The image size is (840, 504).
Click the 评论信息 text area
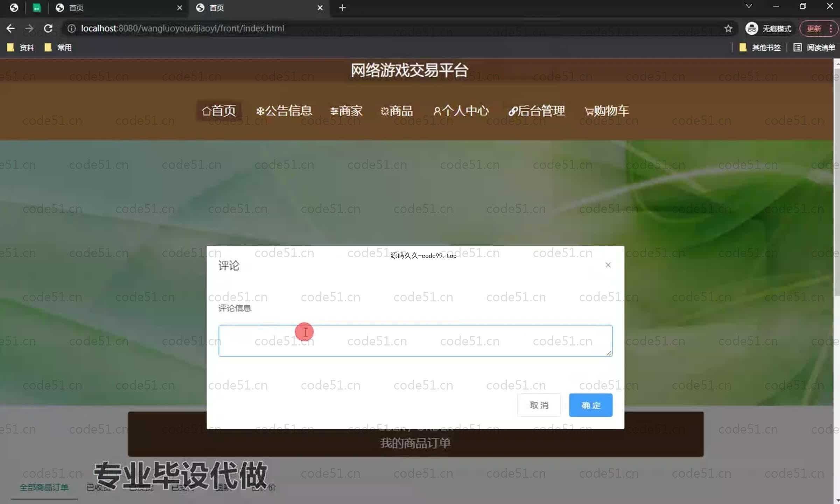coord(415,341)
